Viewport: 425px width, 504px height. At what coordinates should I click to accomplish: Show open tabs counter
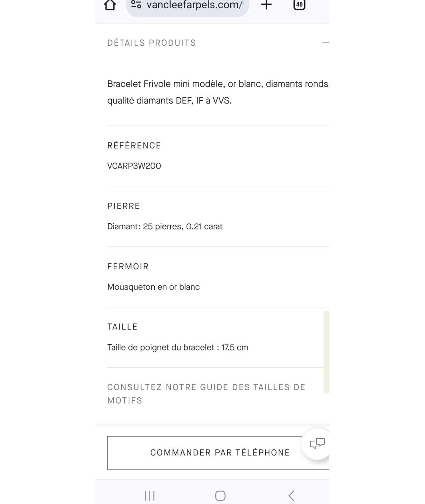click(x=299, y=5)
